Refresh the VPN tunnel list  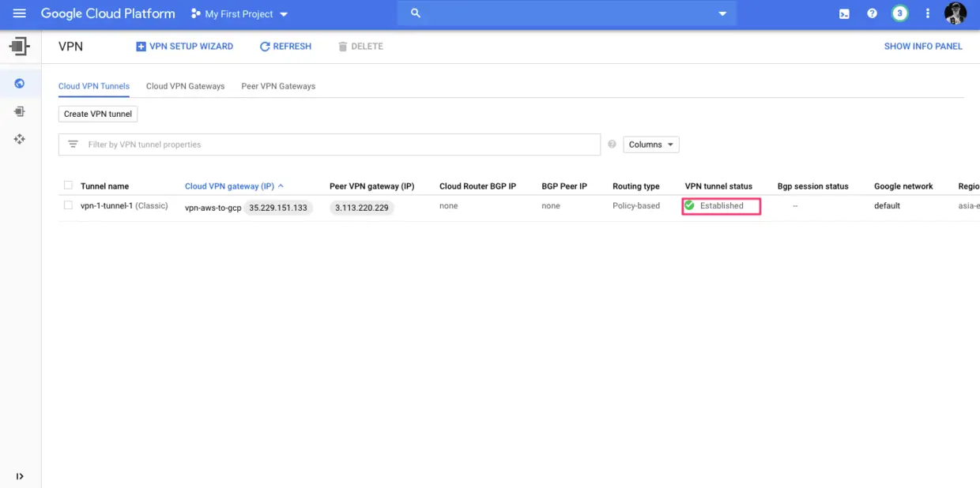click(285, 47)
